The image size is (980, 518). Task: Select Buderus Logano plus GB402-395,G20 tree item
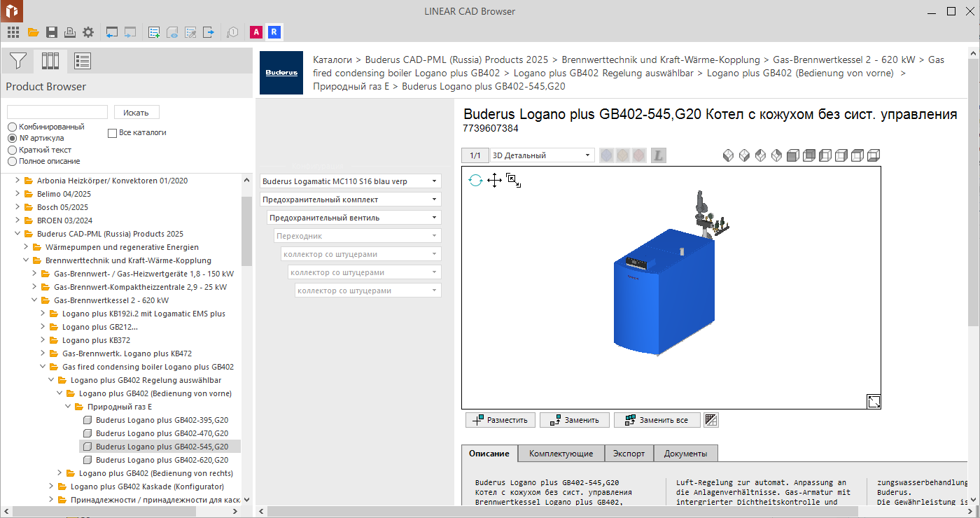click(x=162, y=420)
